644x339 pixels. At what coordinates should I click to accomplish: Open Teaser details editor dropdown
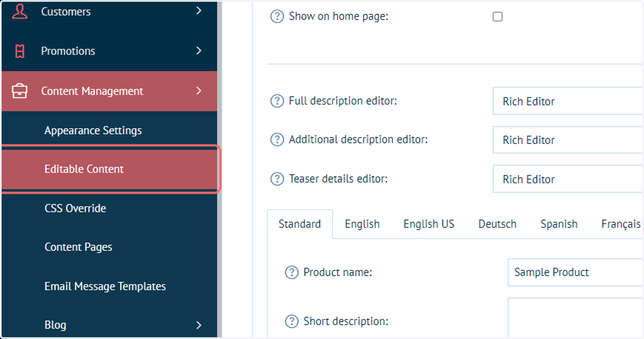(x=568, y=179)
